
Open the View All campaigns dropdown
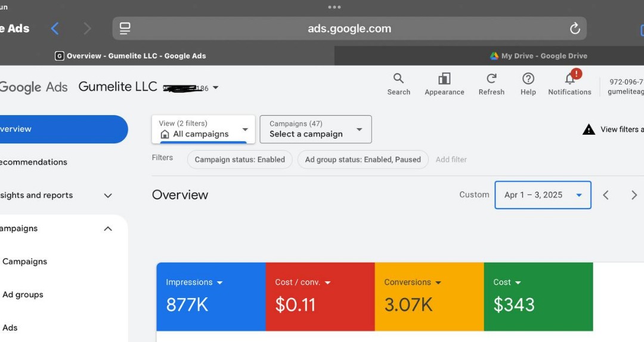[203, 129]
